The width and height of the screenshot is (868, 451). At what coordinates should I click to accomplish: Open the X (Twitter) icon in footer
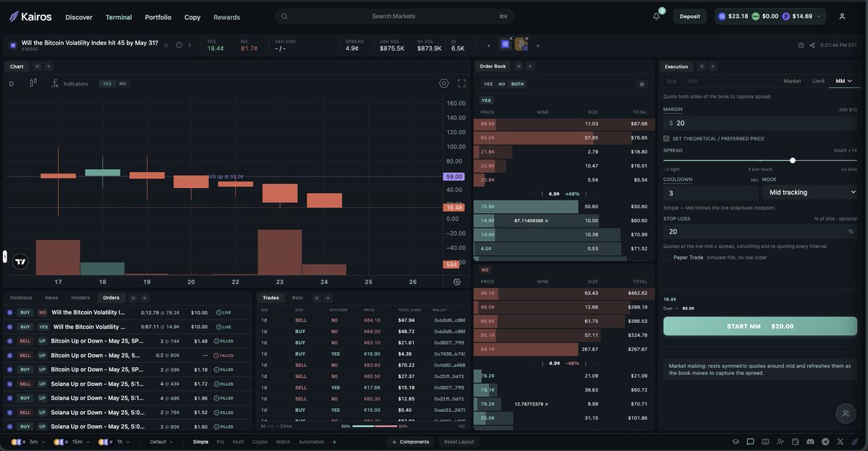click(x=840, y=442)
